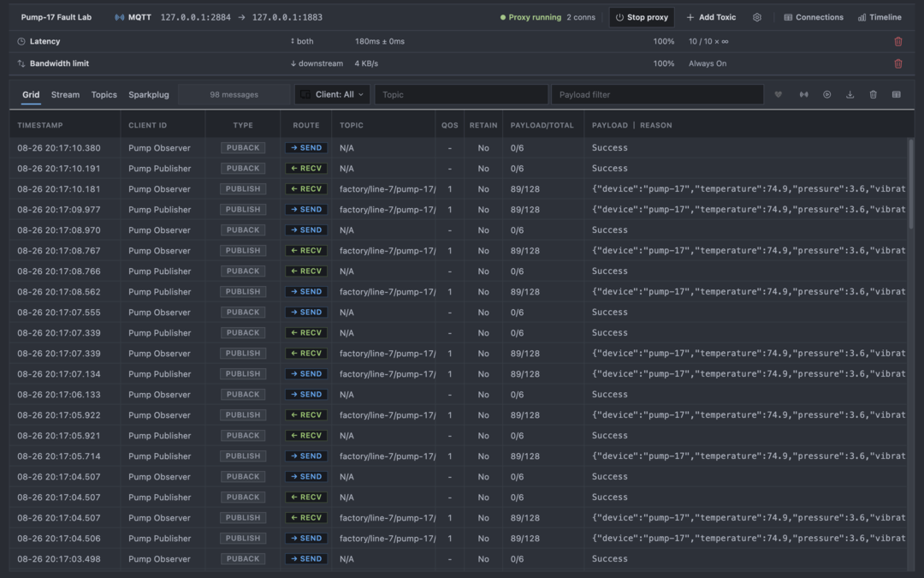The height and width of the screenshot is (578, 924).
Task: Click the bar chart icon beside Timeline
Action: (862, 18)
